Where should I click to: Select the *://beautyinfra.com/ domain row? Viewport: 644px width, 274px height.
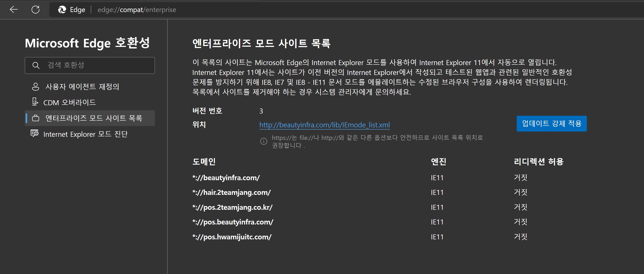pyautogui.click(x=226, y=178)
